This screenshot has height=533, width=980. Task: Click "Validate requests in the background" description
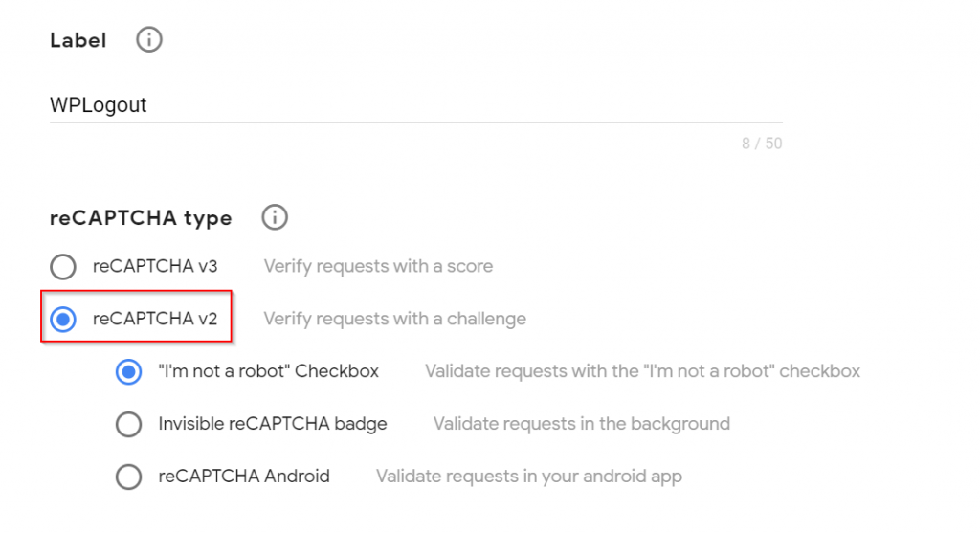pos(582,424)
